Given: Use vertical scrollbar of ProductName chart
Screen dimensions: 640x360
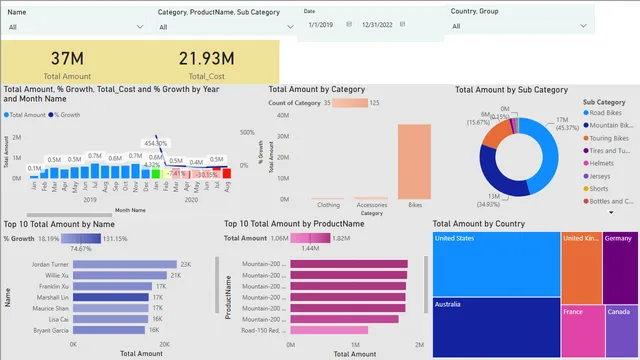Looking at the screenshot, I should click(x=426, y=285).
